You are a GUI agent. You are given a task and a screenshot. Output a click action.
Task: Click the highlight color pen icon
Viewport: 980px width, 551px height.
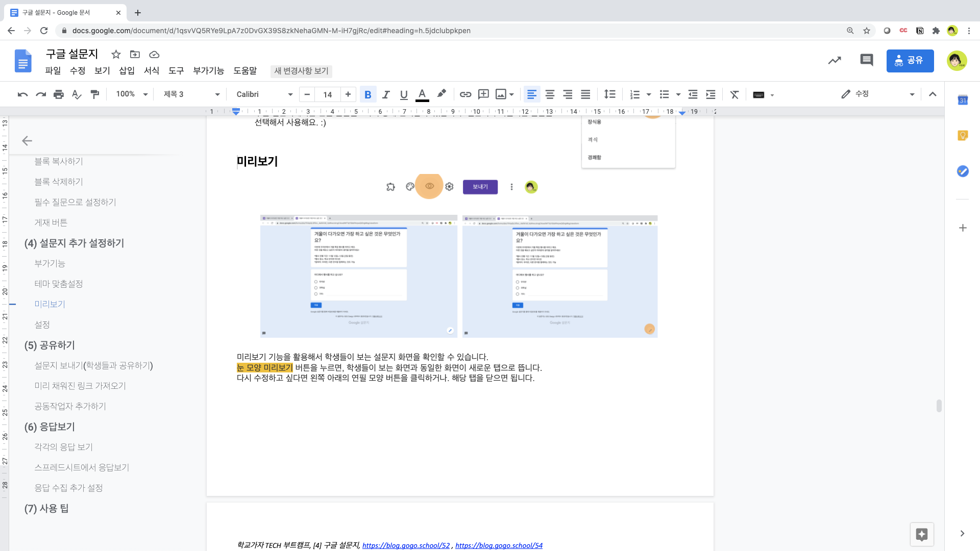(x=442, y=94)
